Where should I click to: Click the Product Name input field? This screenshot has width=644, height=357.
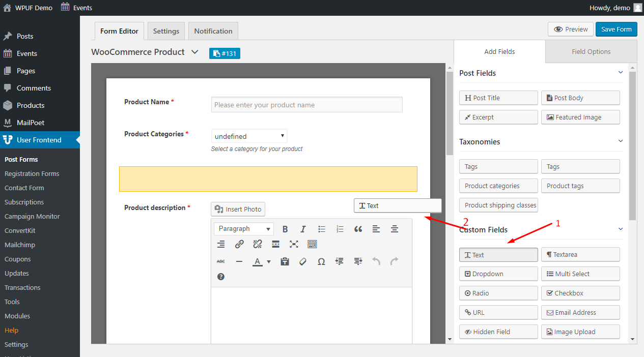tap(306, 105)
